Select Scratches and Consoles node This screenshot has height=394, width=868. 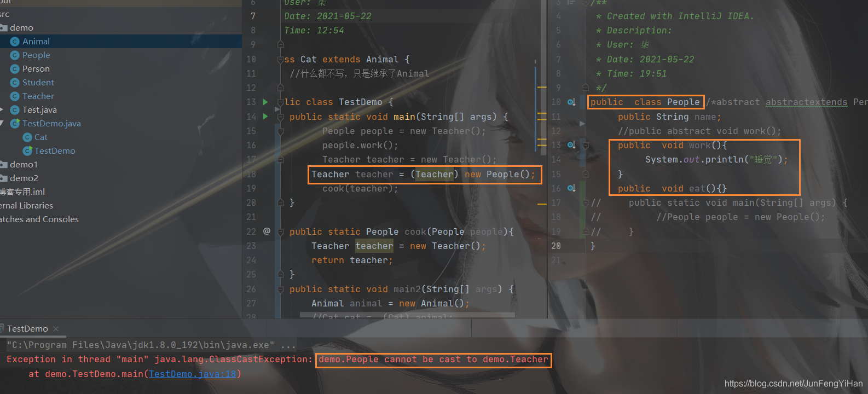[x=39, y=219]
